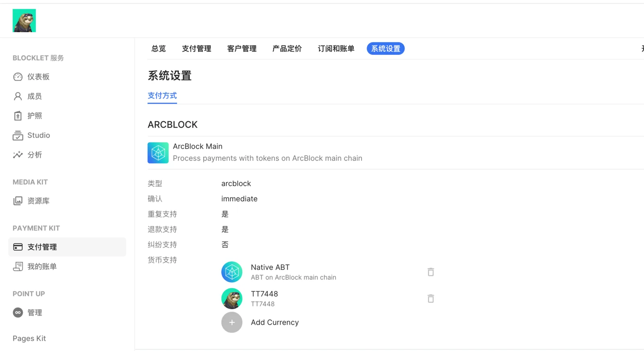Select the 支付方式 sub-tab
This screenshot has width=644, height=351.
pyautogui.click(x=162, y=96)
